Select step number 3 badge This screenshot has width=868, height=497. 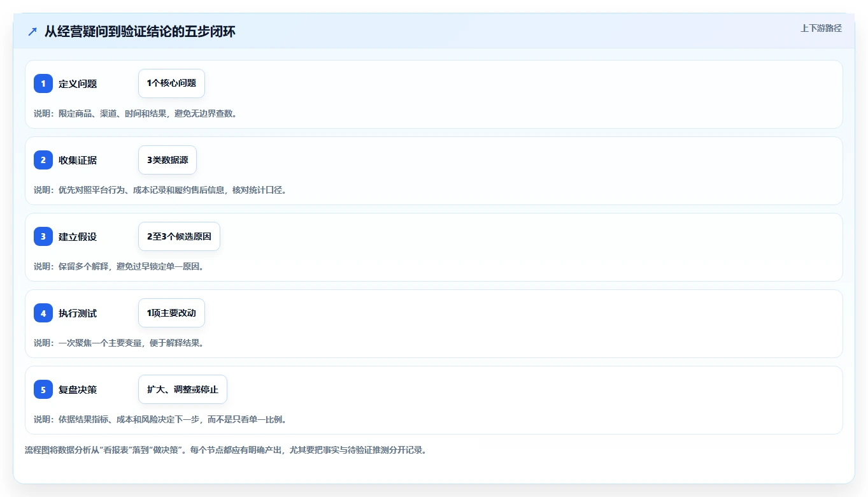tap(43, 236)
